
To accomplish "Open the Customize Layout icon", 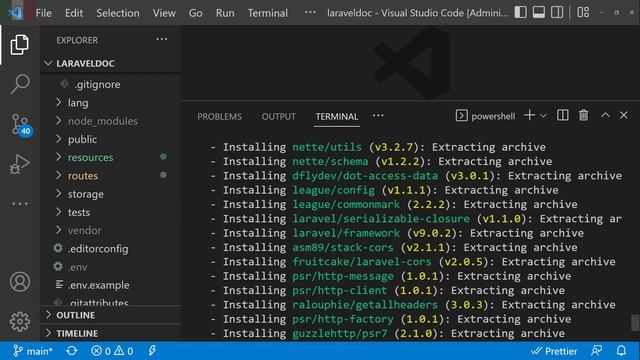I will (x=583, y=12).
